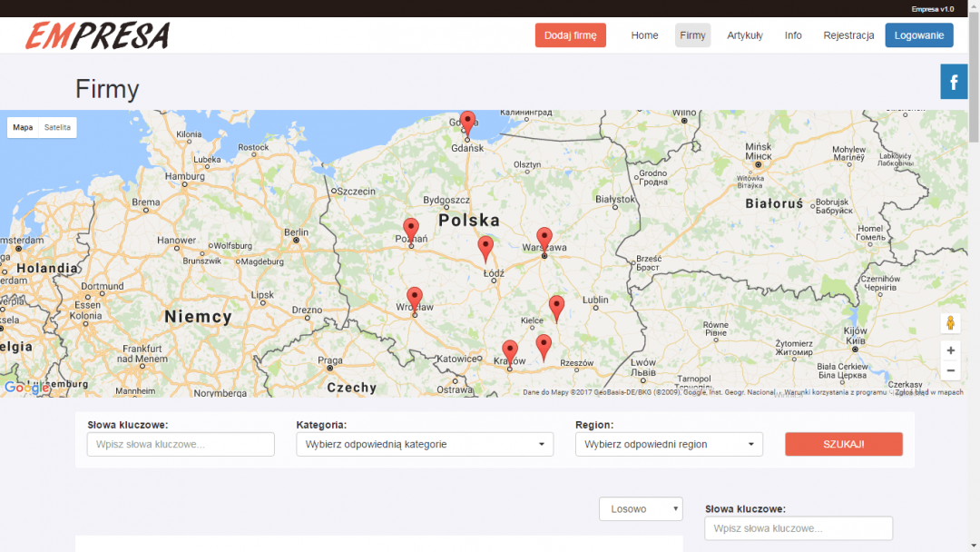Viewport: 980px width, 552px height.
Task: Focus the Słowa kluczowe field above the map filters
Action: (181, 444)
